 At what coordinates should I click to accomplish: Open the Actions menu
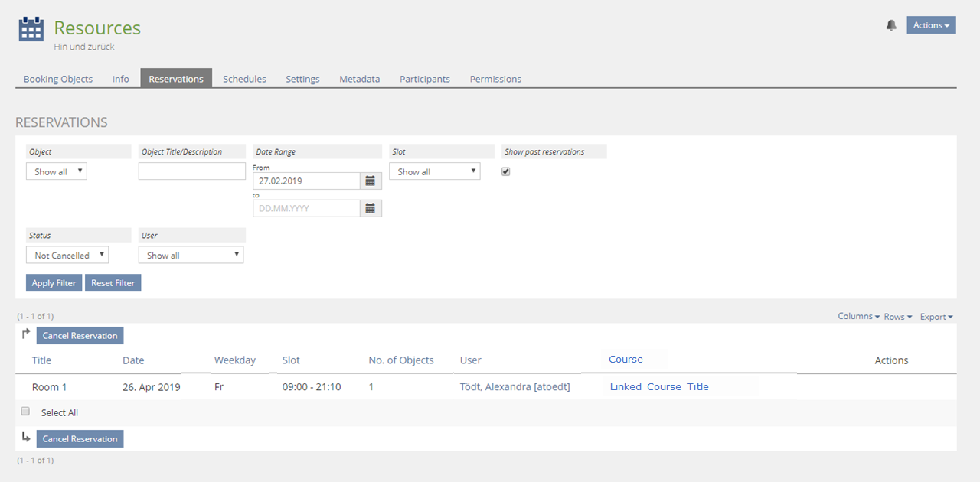(x=931, y=25)
